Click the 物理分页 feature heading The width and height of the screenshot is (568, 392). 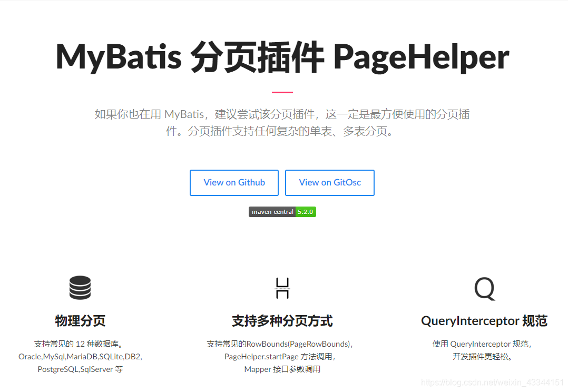tap(80, 320)
